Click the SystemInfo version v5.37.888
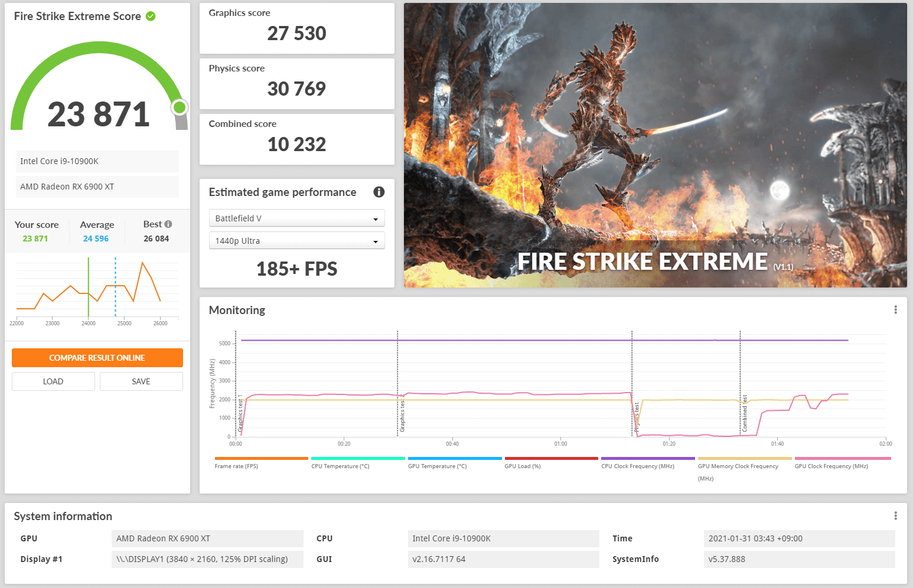Viewport: 913px width, 588px height. (800, 559)
